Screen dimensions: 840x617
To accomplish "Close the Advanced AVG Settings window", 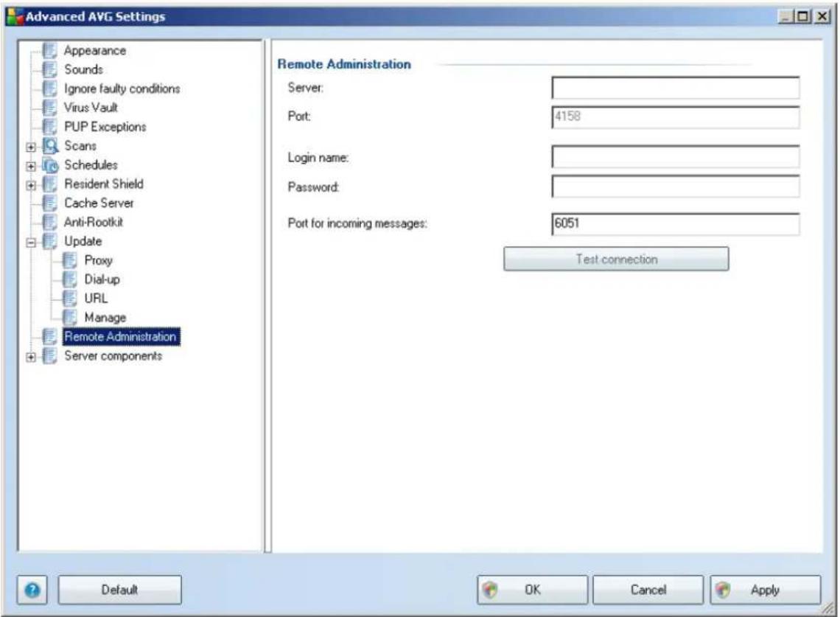I will 822,17.
